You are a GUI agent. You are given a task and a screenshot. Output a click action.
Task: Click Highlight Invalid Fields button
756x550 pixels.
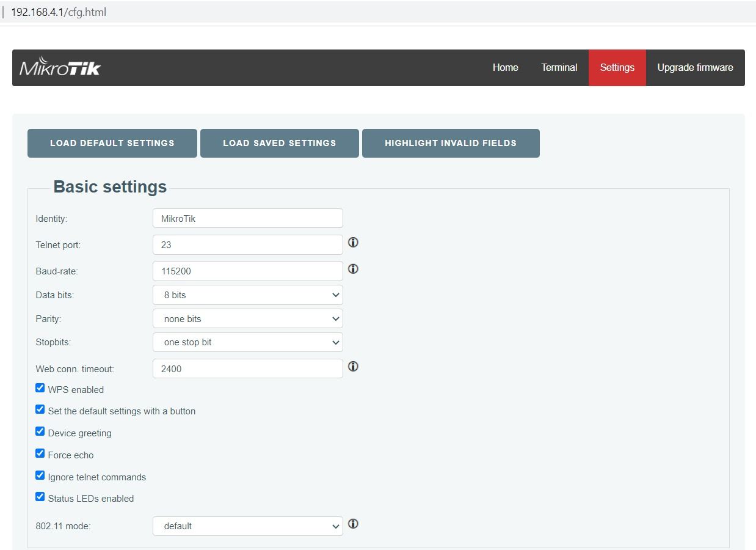451,144
